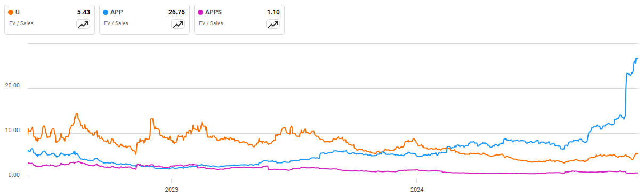Click the 20.00 y-axis label

[13, 85]
